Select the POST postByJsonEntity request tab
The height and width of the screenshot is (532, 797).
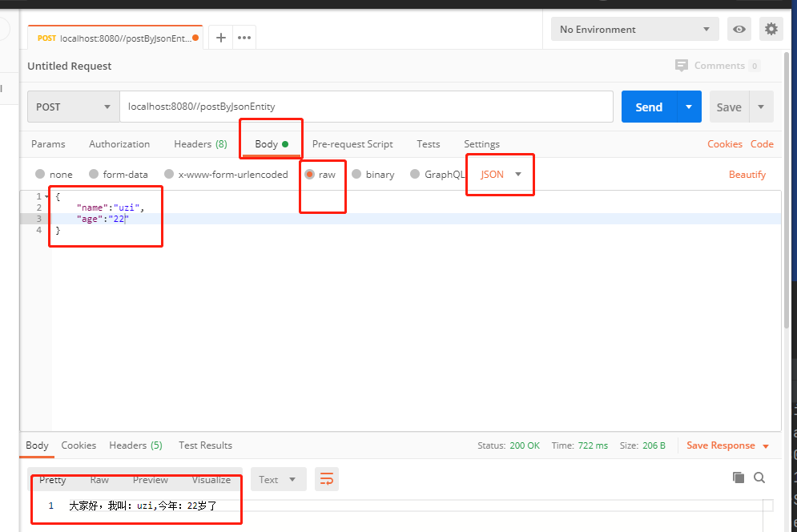[x=116, y=38]
